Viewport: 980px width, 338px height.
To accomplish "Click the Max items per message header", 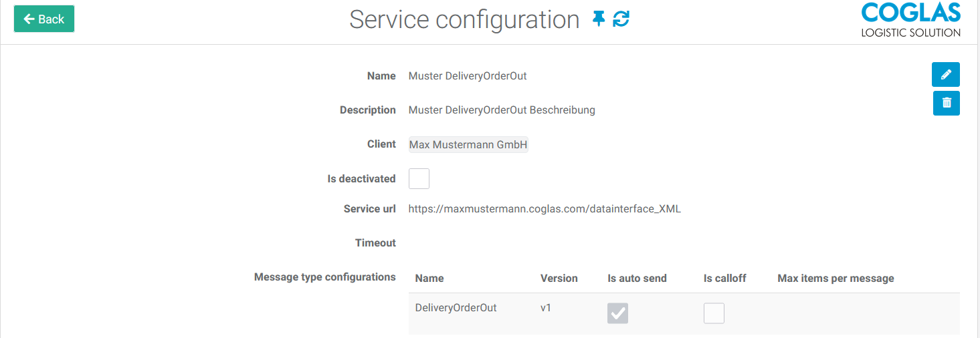I will 836,278.
